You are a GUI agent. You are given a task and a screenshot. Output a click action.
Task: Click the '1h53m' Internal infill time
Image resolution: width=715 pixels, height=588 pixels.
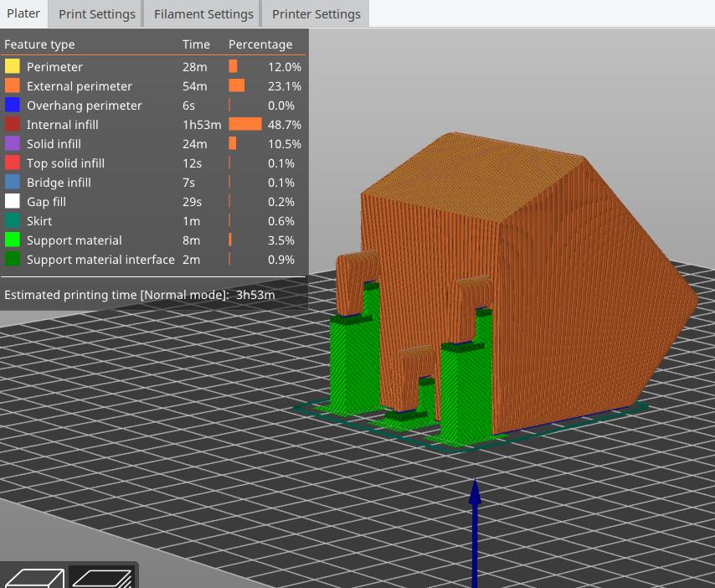click(x=202, y=125)
